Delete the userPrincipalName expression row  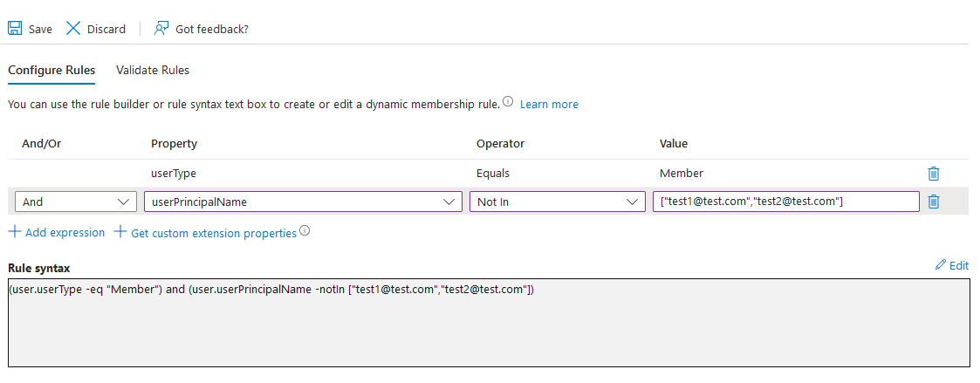(x=934, y=202)
